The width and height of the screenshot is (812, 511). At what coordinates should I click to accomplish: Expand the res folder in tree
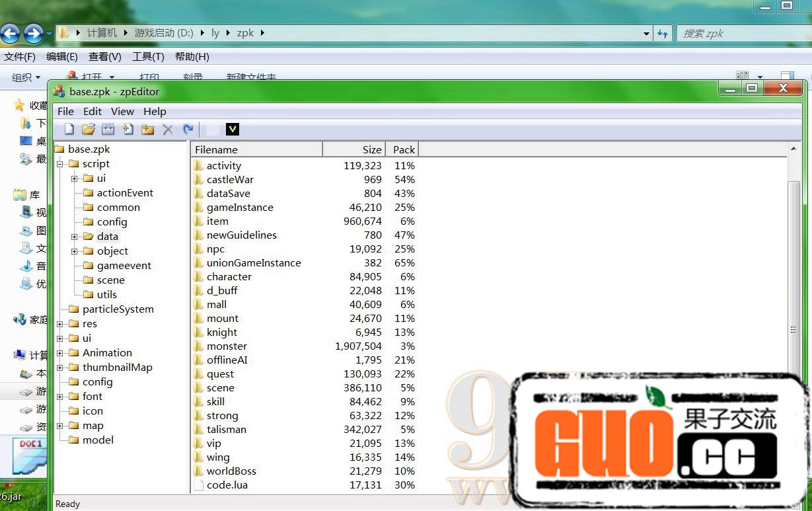tap(60, 324)
